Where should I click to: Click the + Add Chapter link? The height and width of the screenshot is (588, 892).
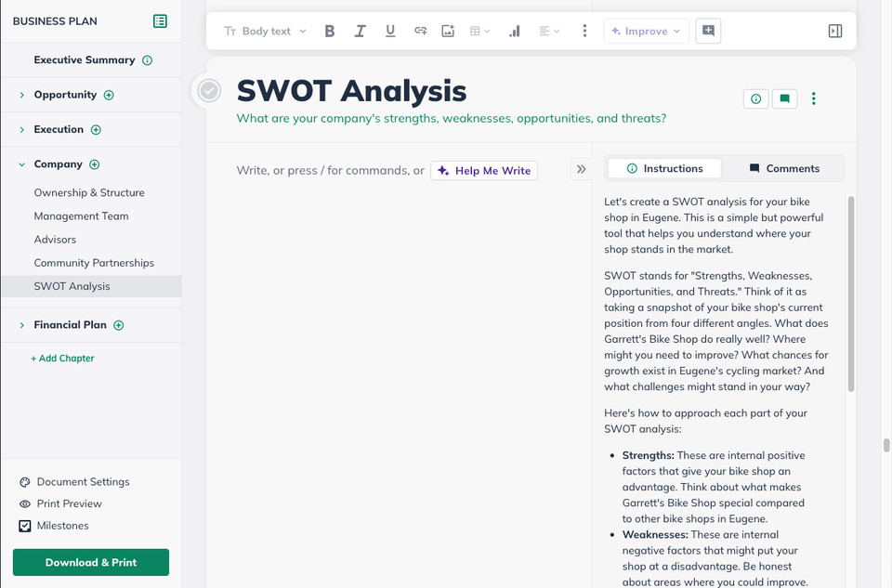click(x=62, y=359)
